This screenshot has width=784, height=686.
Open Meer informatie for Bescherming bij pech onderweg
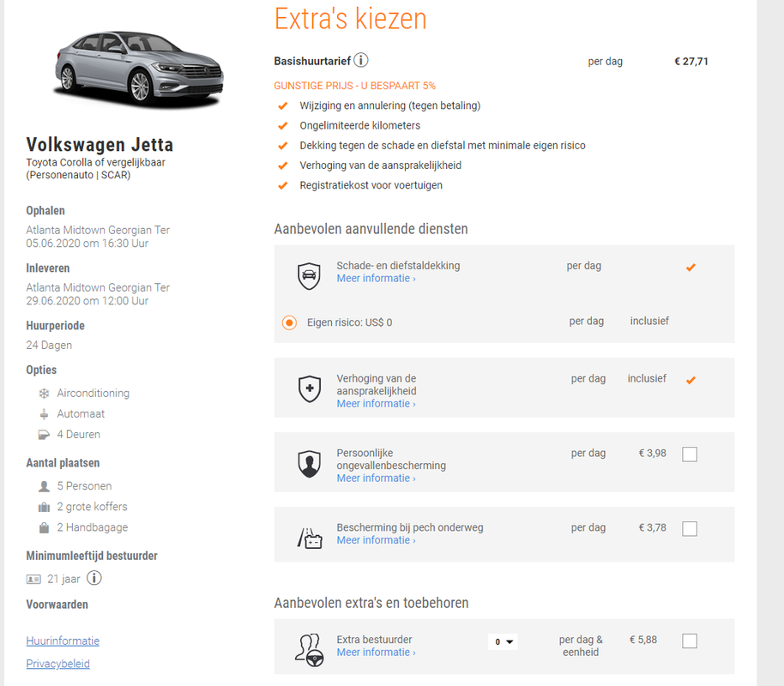(376, 540)
